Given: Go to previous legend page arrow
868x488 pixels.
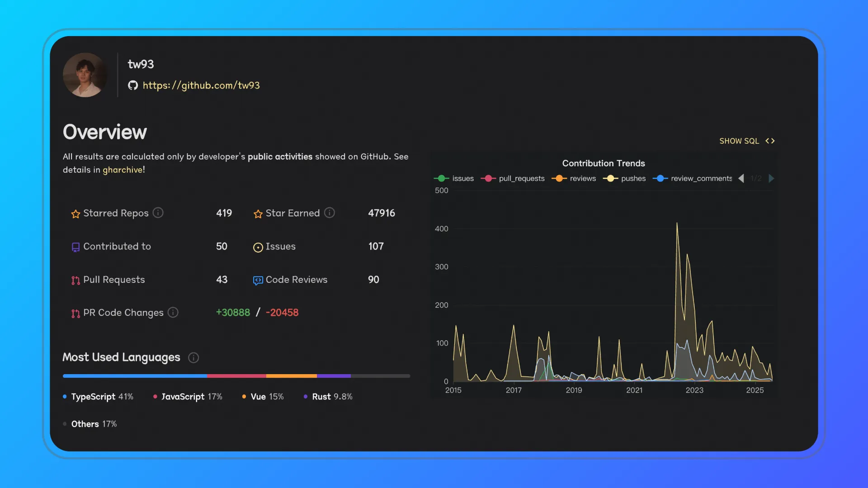Looking at the screenshot, I should pyautogui.click(x=741, y=178).
